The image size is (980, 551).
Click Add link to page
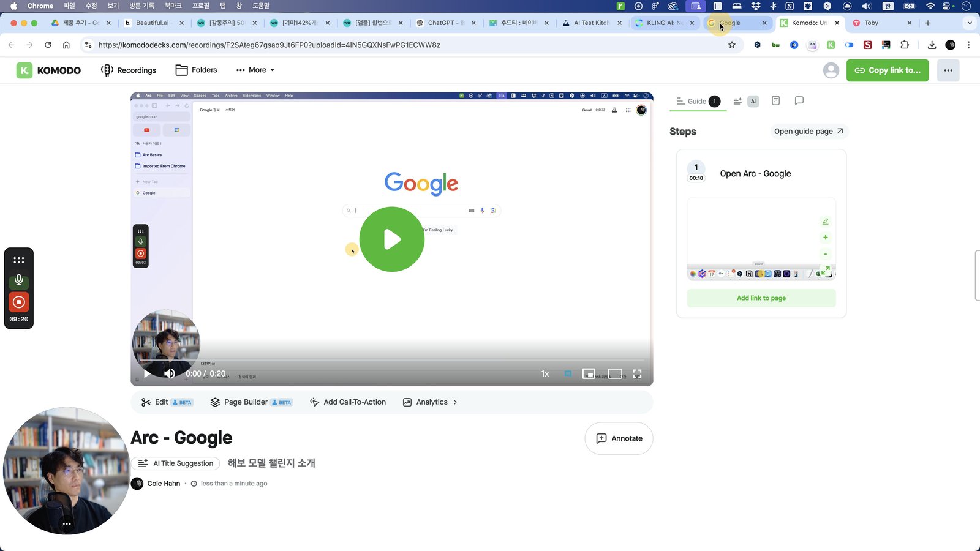coord(761,298)
